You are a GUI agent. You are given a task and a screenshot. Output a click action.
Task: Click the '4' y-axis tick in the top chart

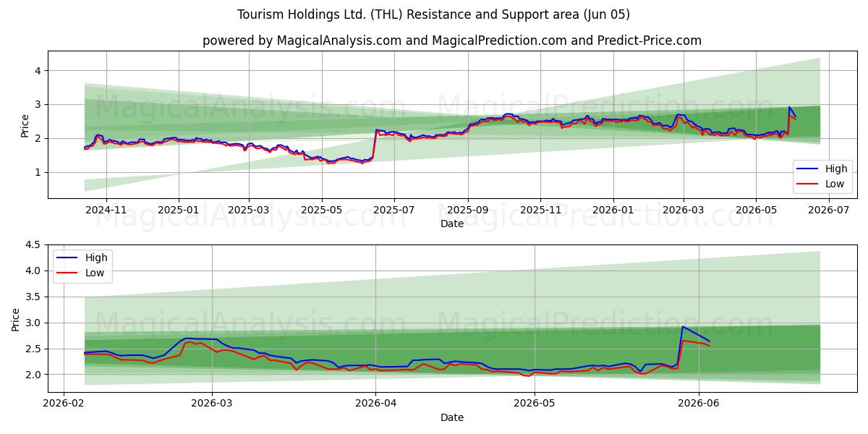39,70
